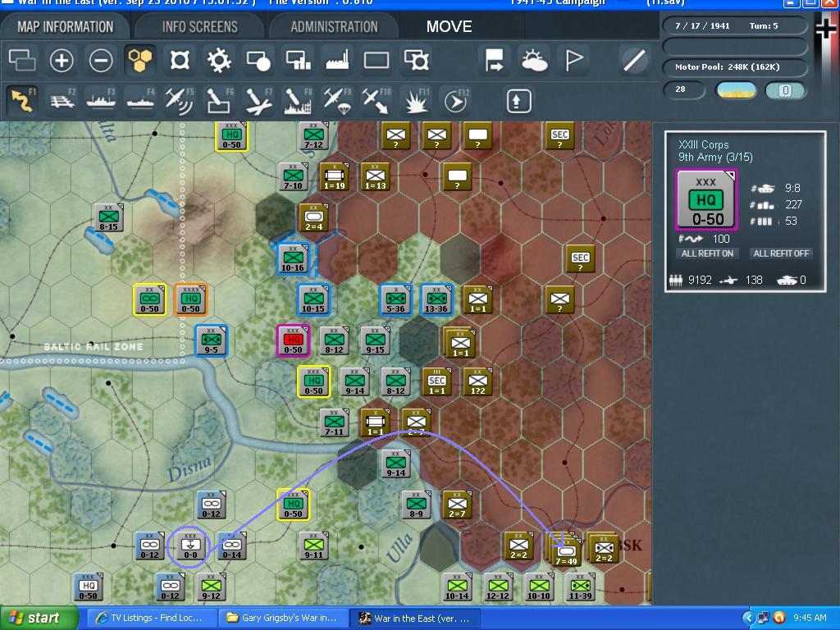Select the F2 rail move mode
Screen dimensions: 840x630
pos(62,100)
